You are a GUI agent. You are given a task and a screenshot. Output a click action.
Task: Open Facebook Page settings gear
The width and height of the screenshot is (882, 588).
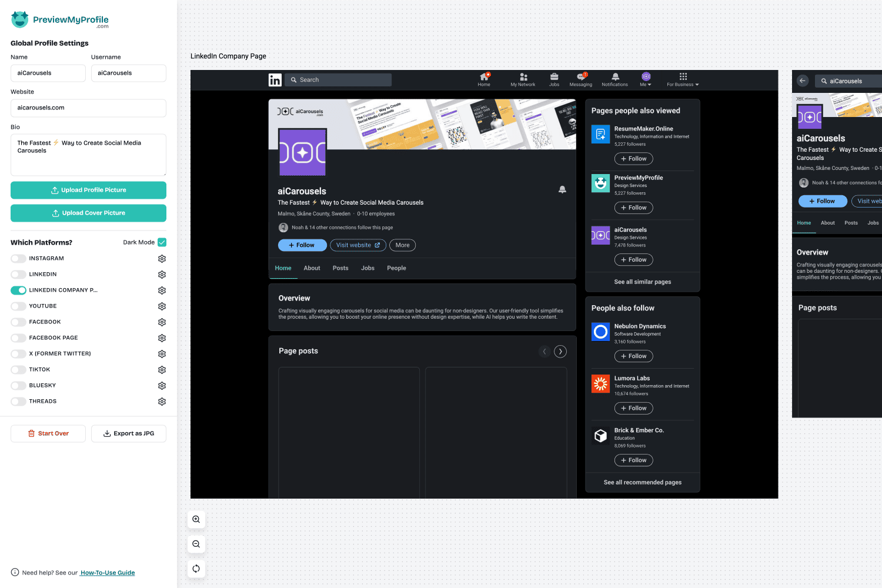162,338
